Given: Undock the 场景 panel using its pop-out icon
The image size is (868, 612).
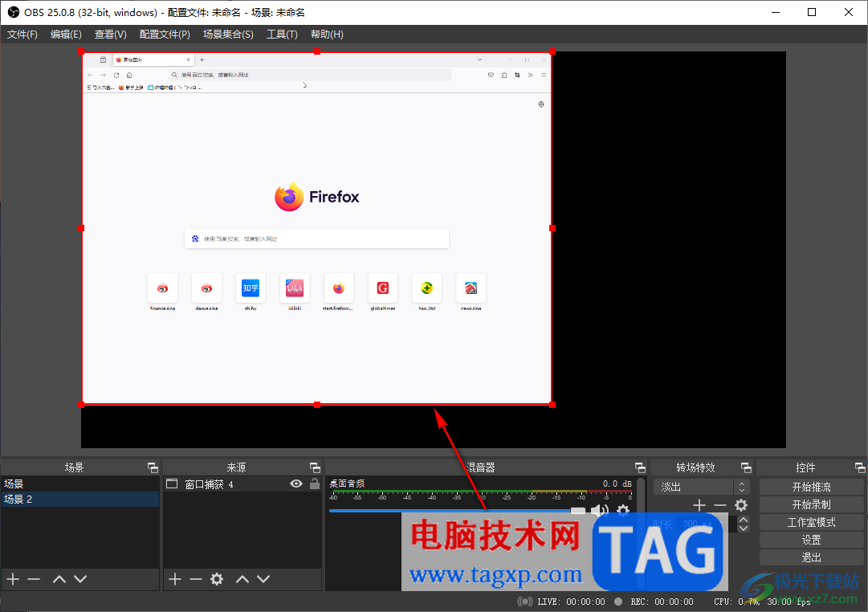Looking at the screenshot, I should click(x=153, y=467).
